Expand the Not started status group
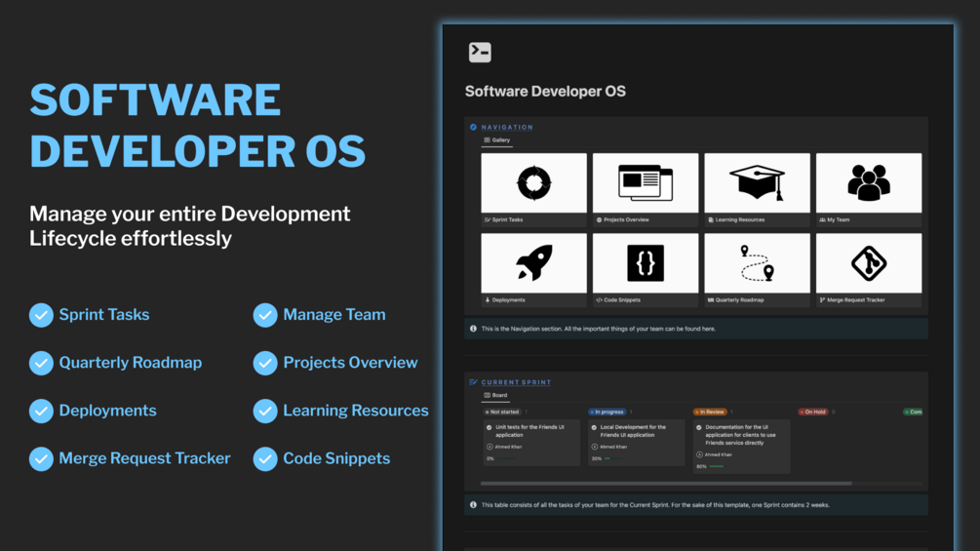Viewport: 980px width, 551px height. (x=502, y=412)
